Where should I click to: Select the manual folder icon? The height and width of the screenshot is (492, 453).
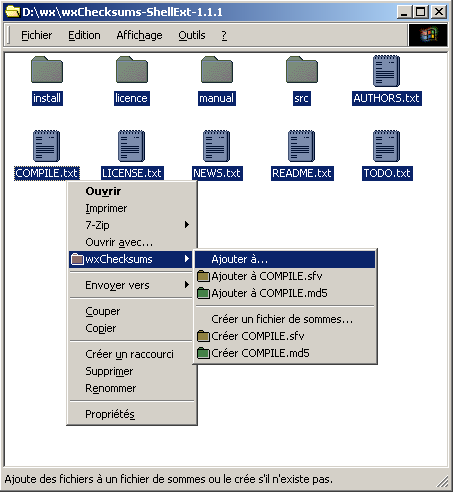[x=217, y=69]
